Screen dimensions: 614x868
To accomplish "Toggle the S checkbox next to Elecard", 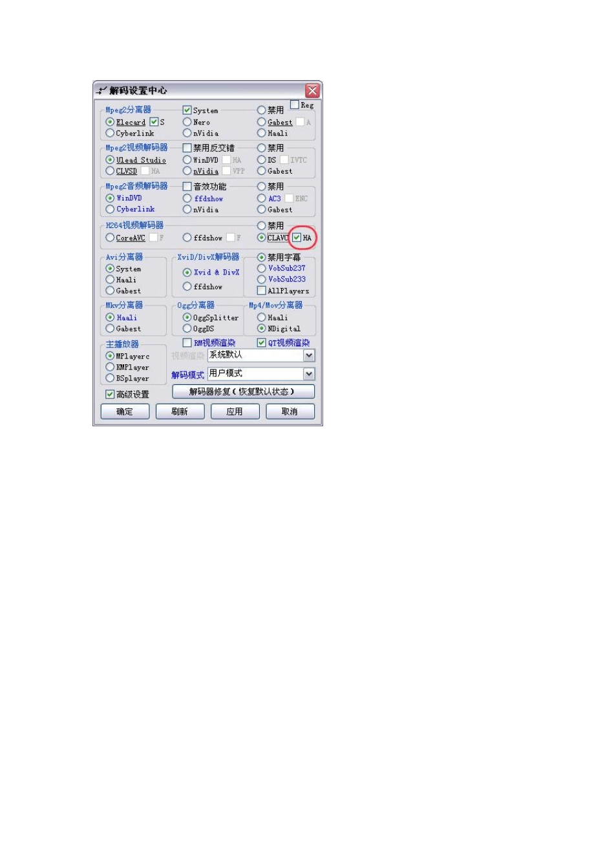I will [x=154, y=121].
